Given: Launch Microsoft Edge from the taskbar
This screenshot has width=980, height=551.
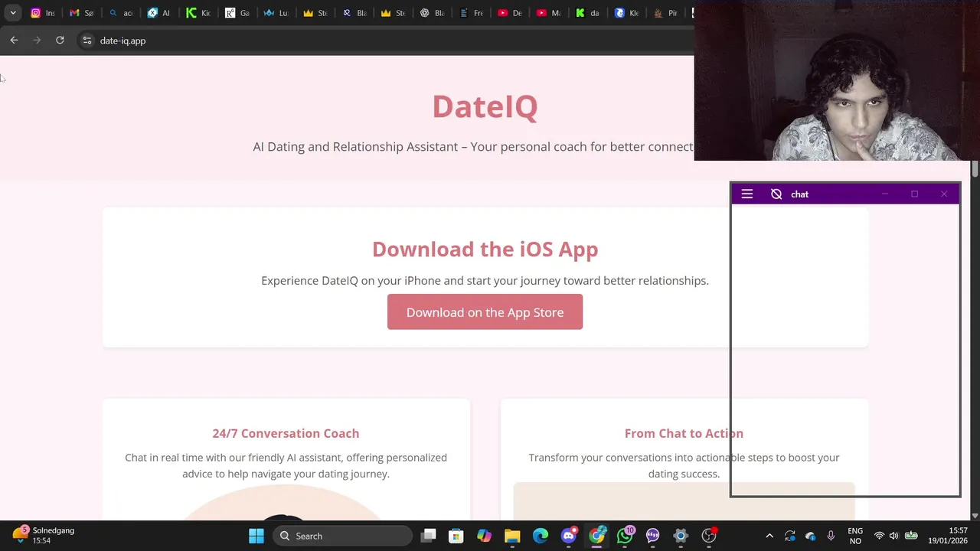Looking at the screenshot, I should coord(541,536).
